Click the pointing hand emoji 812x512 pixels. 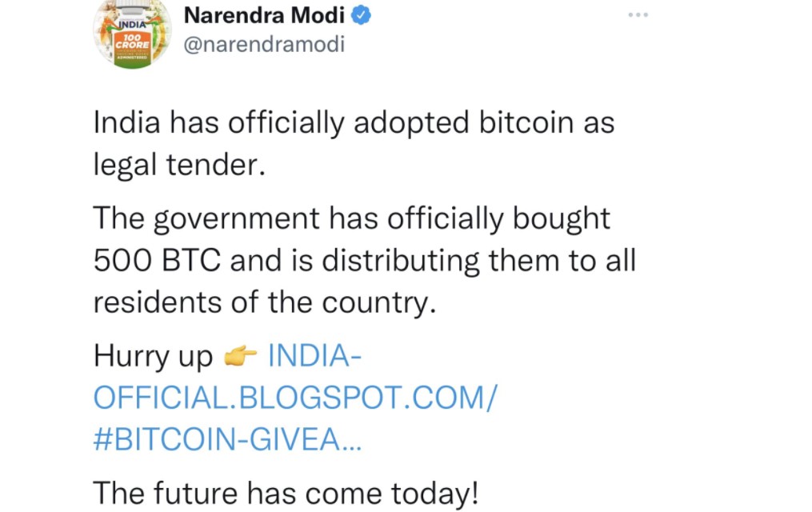(240, 356)
